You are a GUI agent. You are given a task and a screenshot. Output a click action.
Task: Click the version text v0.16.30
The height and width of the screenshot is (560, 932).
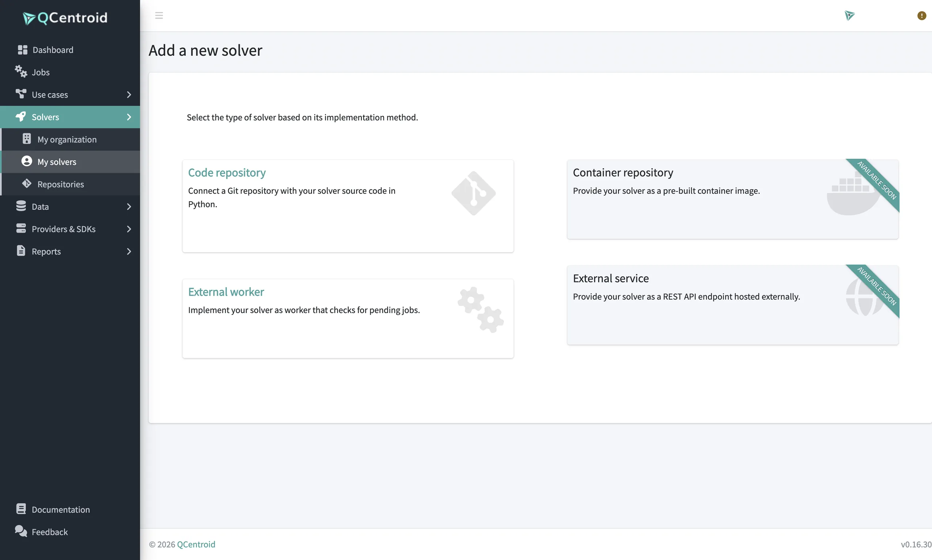(916, 544)
